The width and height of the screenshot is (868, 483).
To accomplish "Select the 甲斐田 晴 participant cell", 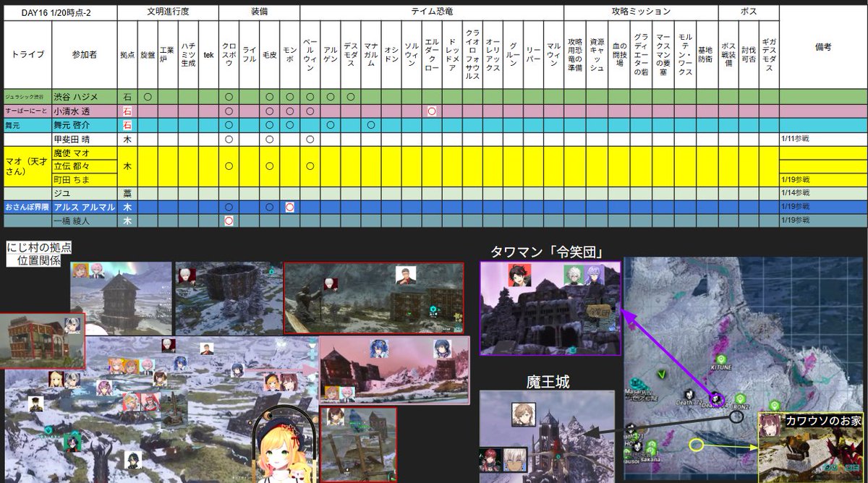I will pyautogui.click(x=85, y=139).
